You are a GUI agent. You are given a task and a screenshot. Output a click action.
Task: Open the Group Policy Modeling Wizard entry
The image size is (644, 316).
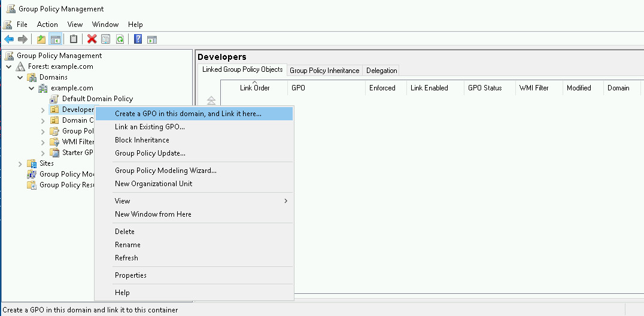coord(194,171)
